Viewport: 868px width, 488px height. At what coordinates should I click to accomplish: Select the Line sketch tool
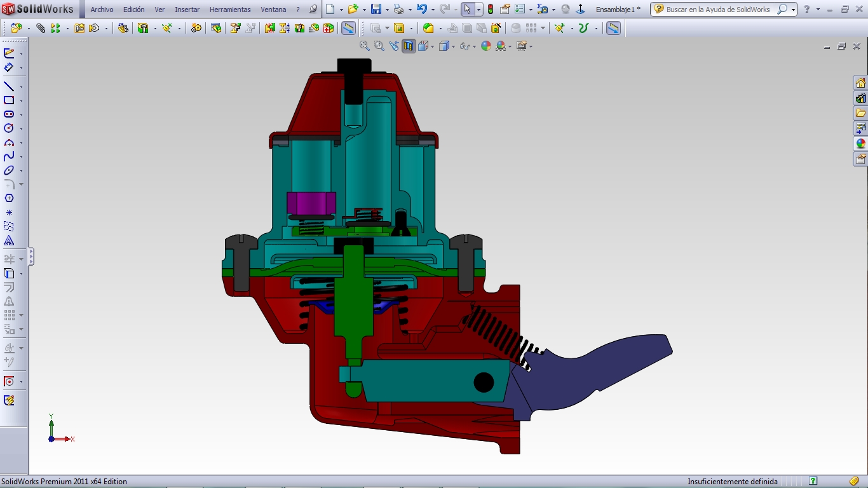click(x=9, y=86)
